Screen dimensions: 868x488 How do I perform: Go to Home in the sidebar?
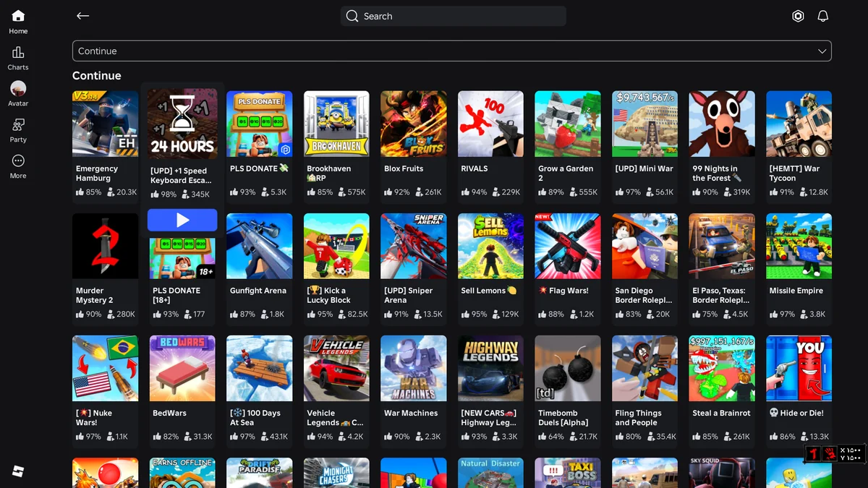pyautogui.click(x=18, y=22)
